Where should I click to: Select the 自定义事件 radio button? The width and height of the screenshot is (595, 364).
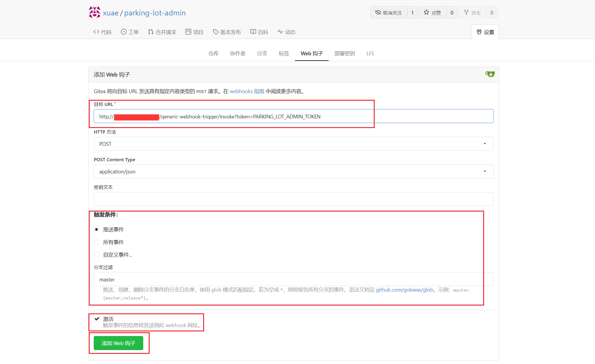tap(97, 255)
